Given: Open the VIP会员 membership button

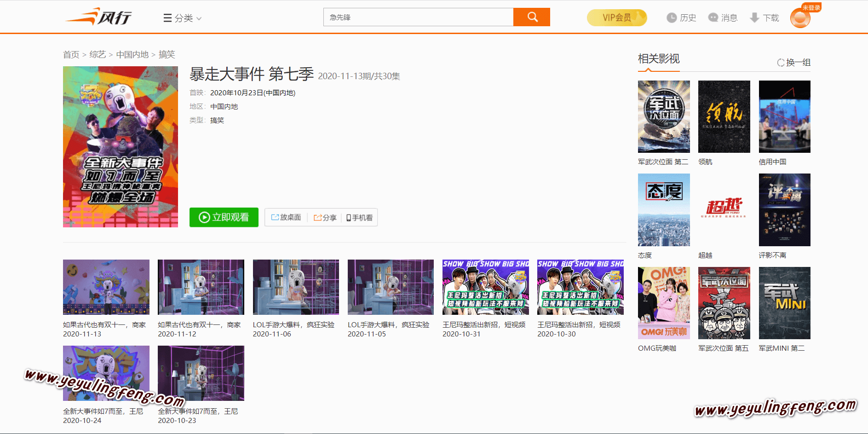Looking at the screenshot, I should tap(617, 17).
